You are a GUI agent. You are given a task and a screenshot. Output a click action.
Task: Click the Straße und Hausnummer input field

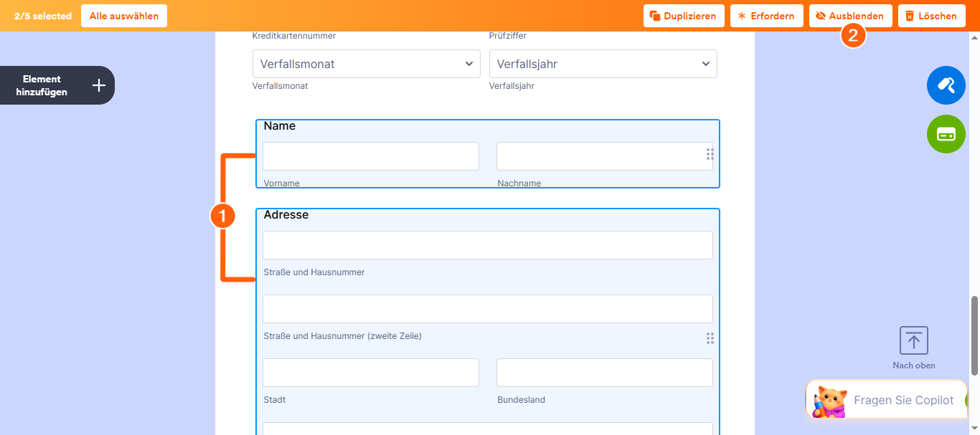click(x=488, y=245)
